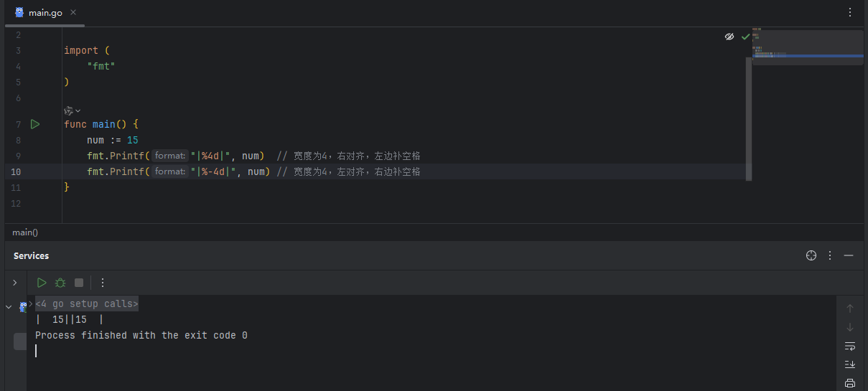The height and width of the screenshot is (391, 868).
Task: Click the Services run button
Action: [42, 283]
